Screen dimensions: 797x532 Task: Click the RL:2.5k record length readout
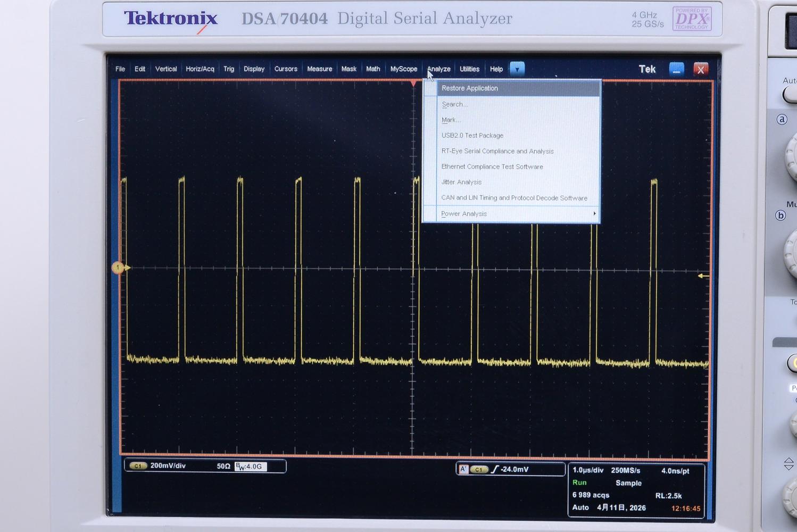tap(668, 496)
